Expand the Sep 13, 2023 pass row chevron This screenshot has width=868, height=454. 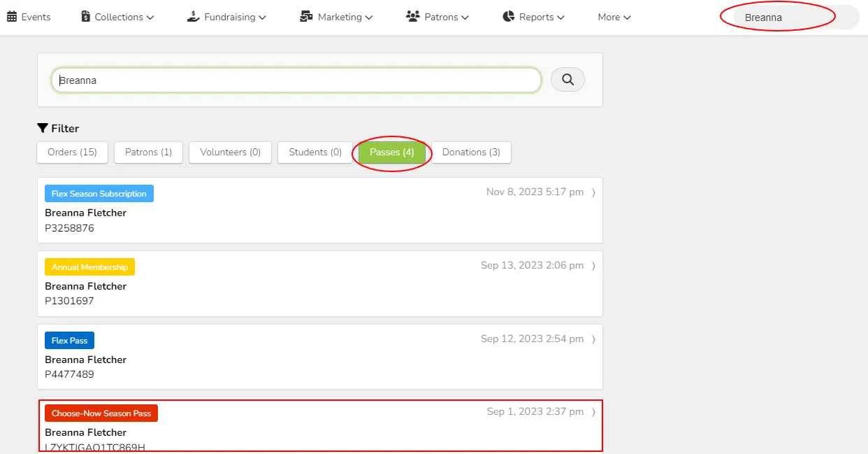click(593, 266)
